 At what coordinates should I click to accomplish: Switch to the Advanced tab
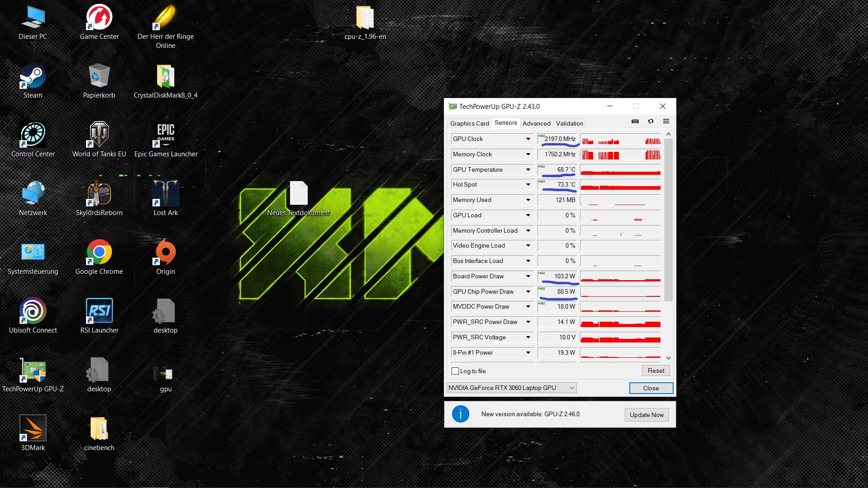tap(536, 123)
